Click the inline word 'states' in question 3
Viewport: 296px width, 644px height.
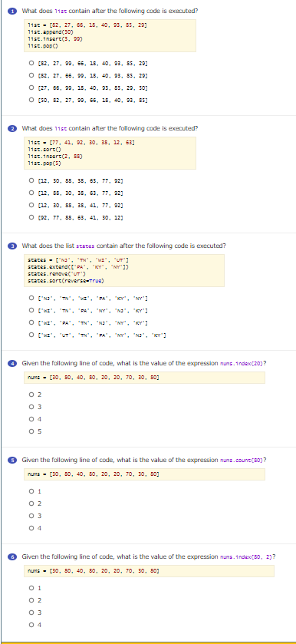[x=85, y=246]
